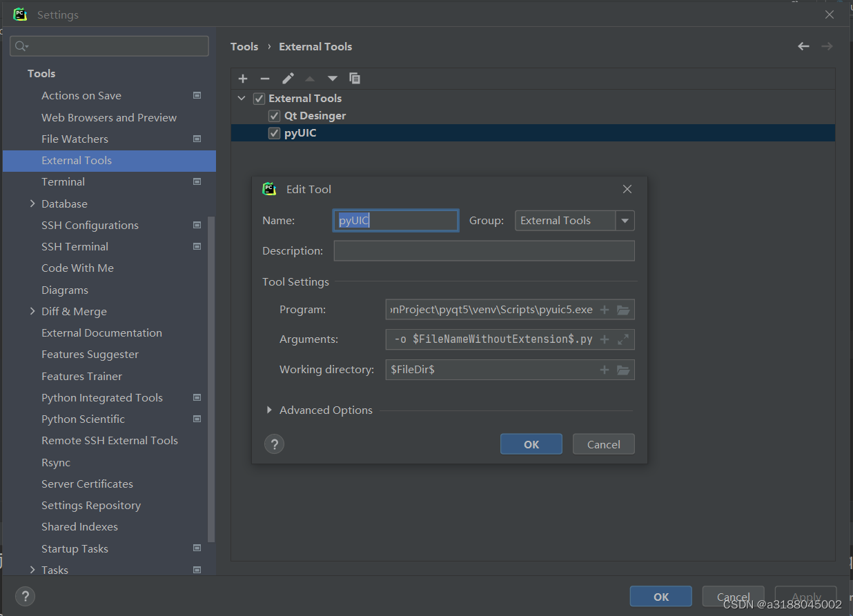The width and height of the screenshot is (853, 616).
Task: Open Actions on Save settings
Action: tap(81, 95)
